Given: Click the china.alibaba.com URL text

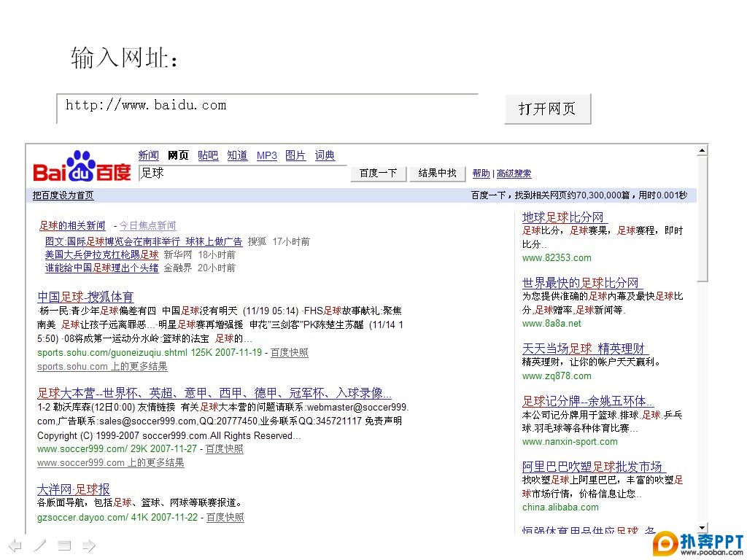Looking at the screenshot, I should pyautogui.click(x=560, y=507).
